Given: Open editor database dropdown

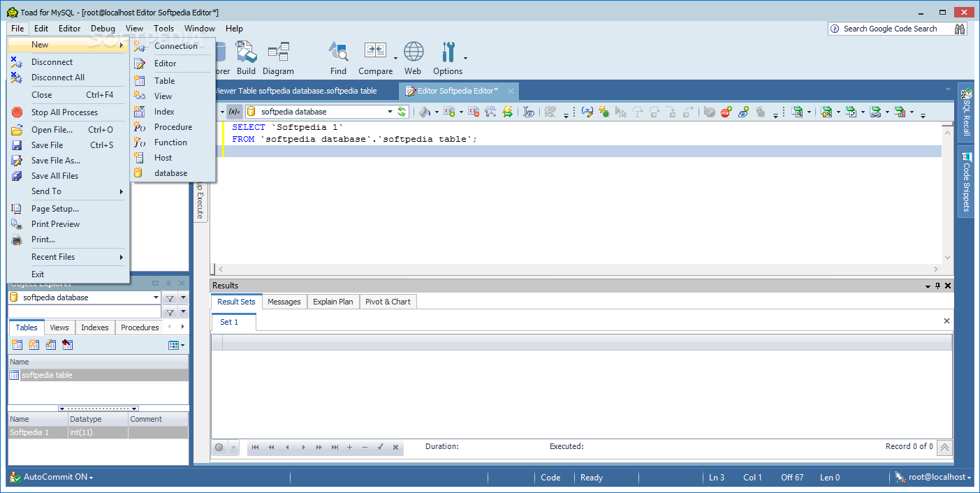Looking at the screenshot, I should tap(390, 112).
